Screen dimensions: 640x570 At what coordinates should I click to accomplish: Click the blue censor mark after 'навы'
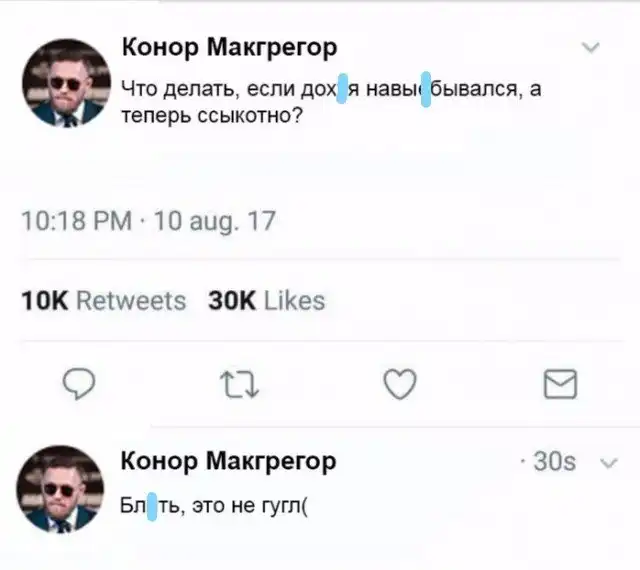click(425, 89)
